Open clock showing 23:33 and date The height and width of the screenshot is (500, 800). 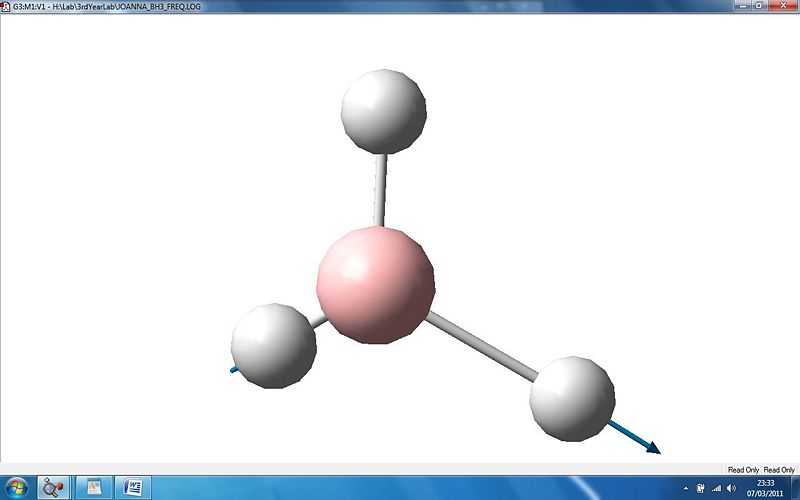tap(765, 488)
